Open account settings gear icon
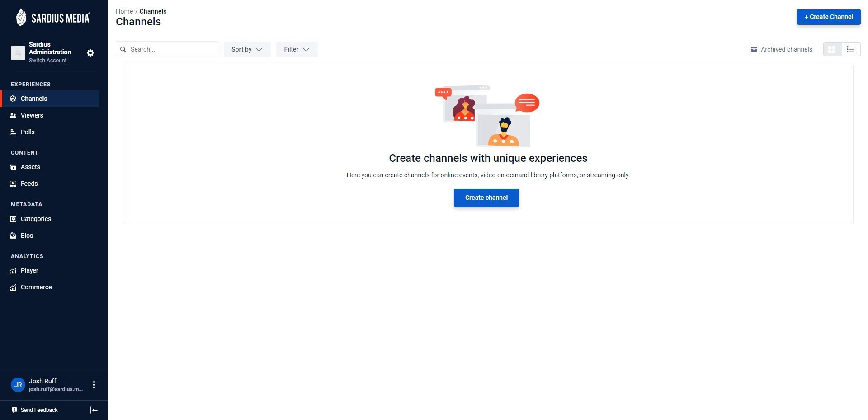Screen dimensions: 868x420 click(x=90, y=53)
